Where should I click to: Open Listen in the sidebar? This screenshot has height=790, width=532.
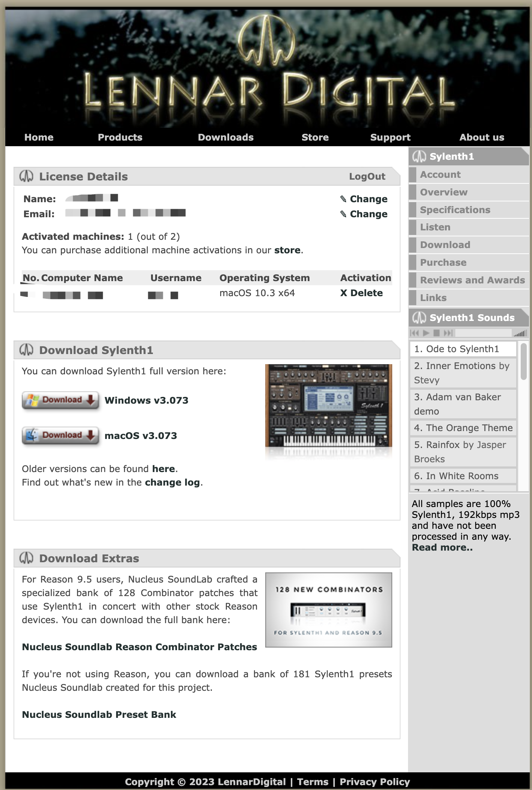(x=469, y=227)
